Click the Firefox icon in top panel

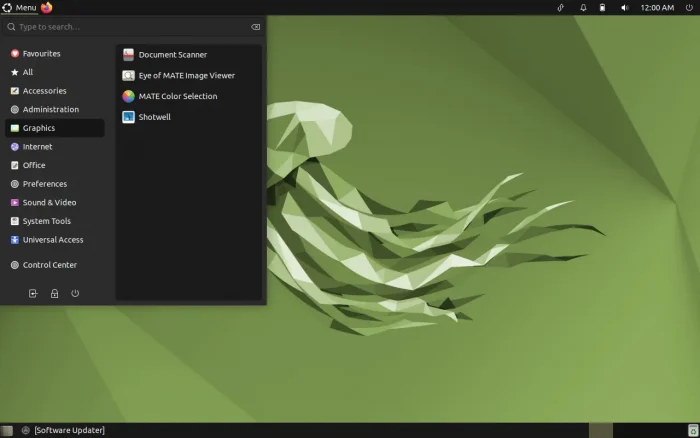coord(47,7)
